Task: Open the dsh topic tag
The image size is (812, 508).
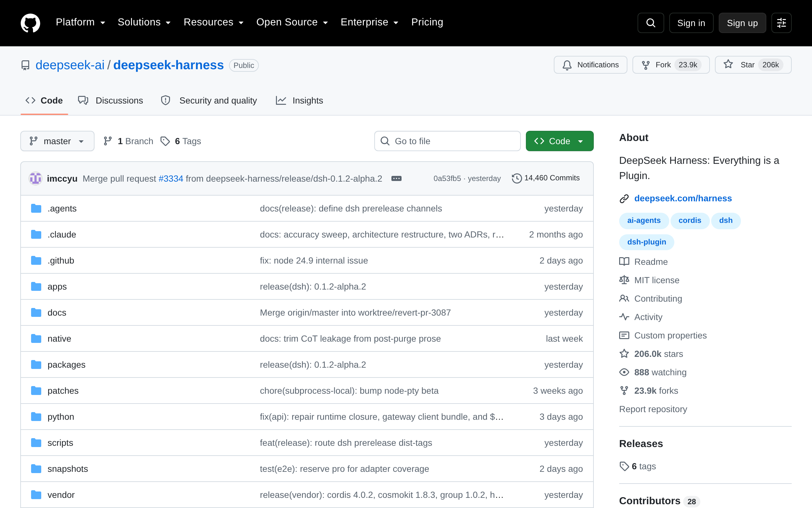Action: click(725, 220)
